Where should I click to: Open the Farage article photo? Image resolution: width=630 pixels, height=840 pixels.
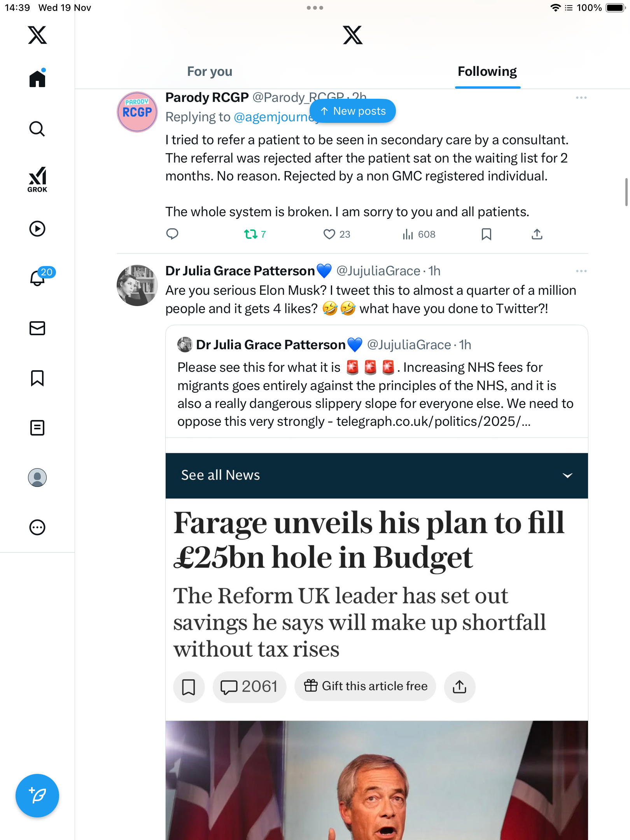pos(376,780)
